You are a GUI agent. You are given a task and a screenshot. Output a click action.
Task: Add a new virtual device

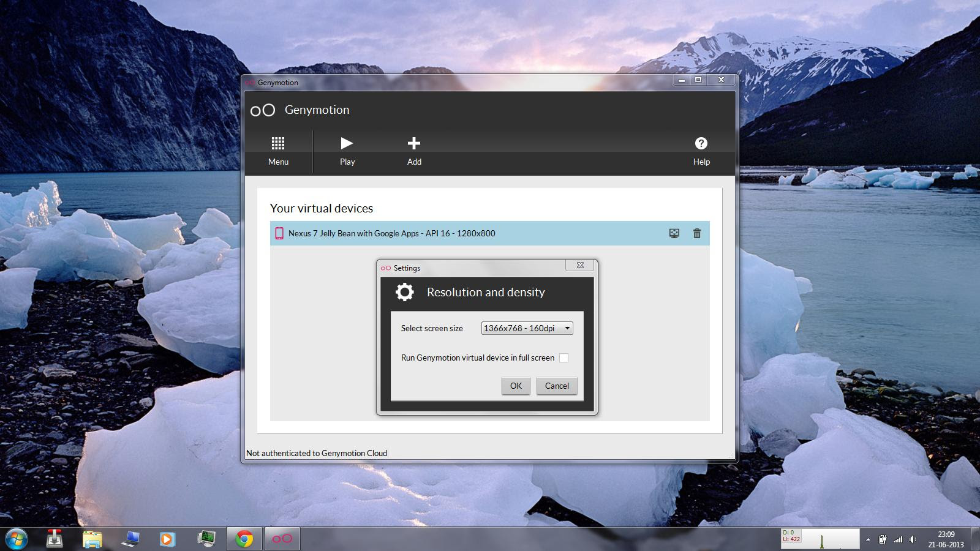414,151
